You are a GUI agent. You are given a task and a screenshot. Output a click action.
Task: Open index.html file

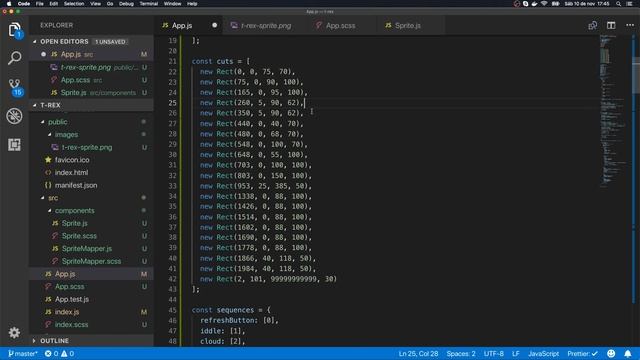[91, 173]
